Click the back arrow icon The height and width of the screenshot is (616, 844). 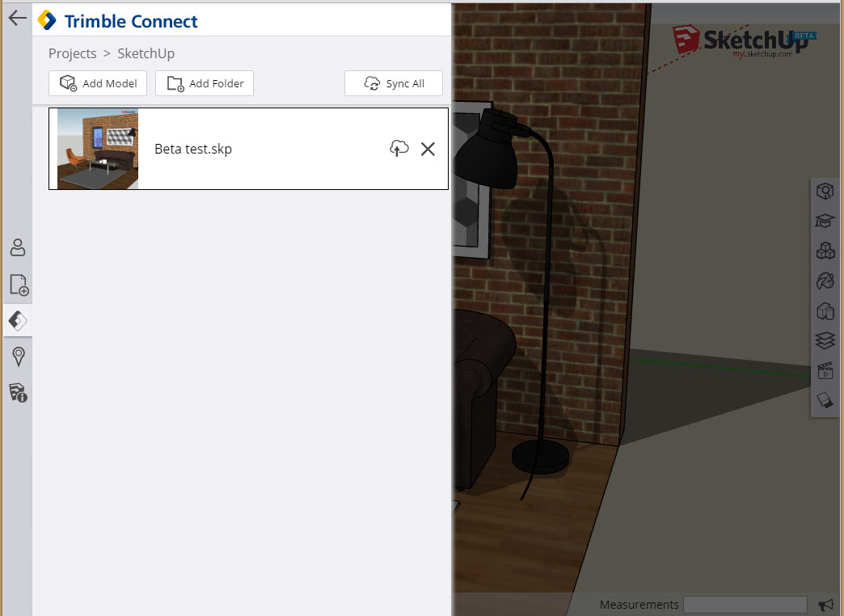pyautogui.click(x=17, y=18)
